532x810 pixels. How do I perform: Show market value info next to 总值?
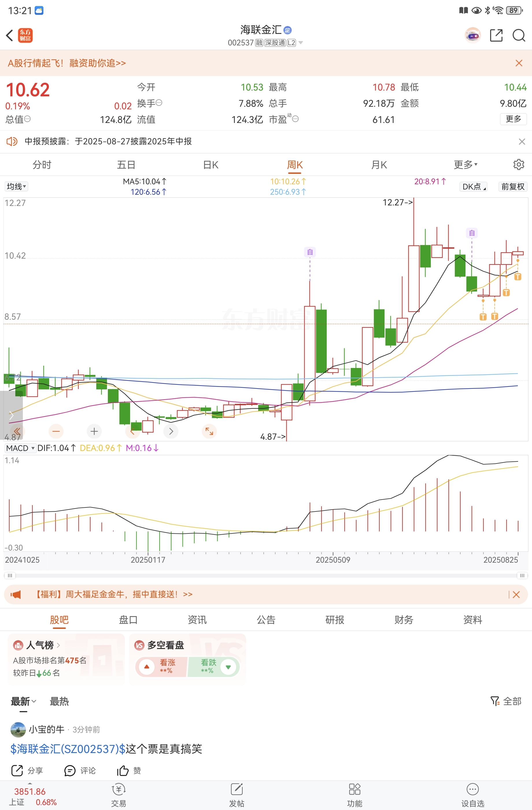pyautogui.click(x=27, y=119)
